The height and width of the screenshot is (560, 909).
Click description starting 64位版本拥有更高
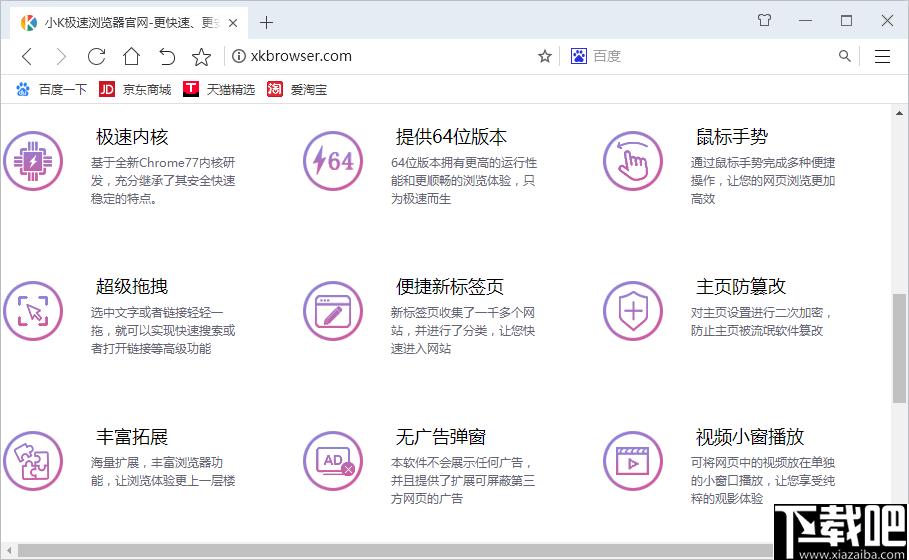point(464,180)
